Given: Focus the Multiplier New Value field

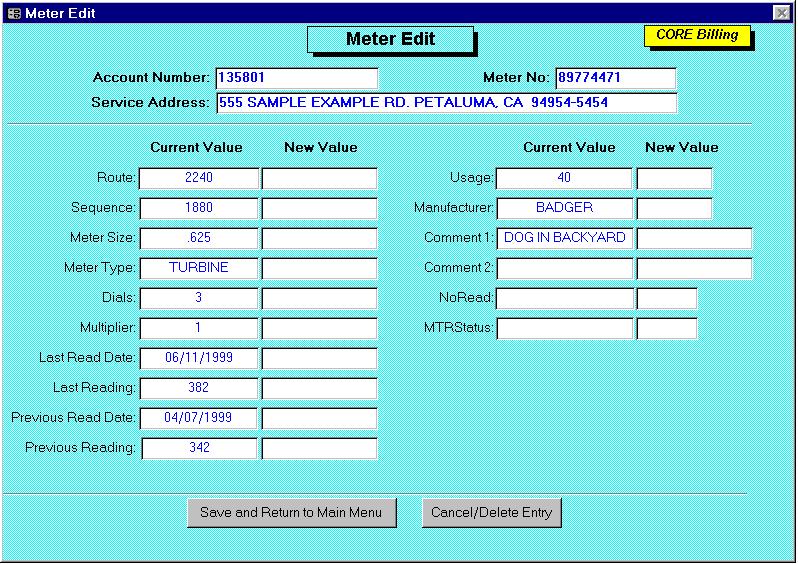Looking at the screenshot, I should click(320, 329).
